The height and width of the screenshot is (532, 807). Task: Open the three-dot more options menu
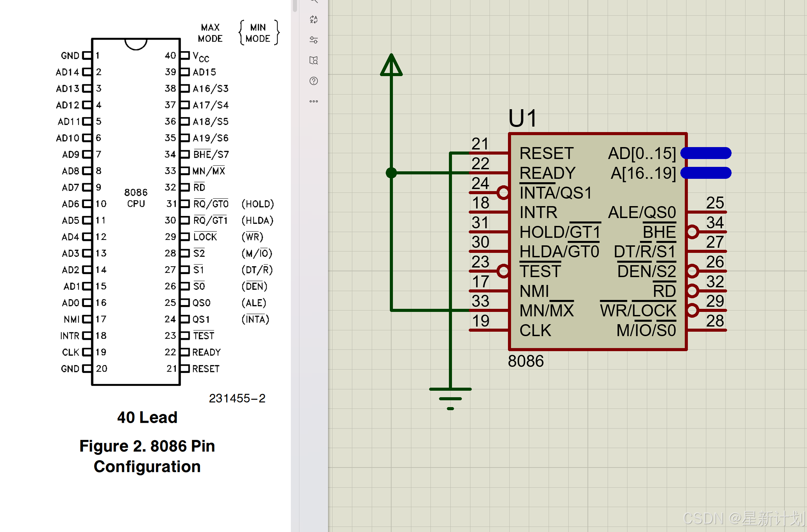click(x=314, y=101)
